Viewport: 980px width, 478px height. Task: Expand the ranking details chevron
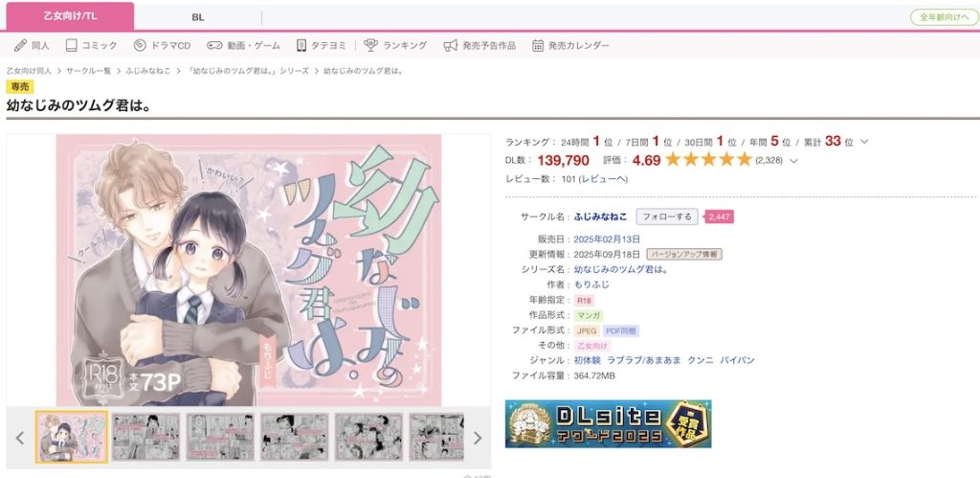pyautogui.click(x=864, y=142)
